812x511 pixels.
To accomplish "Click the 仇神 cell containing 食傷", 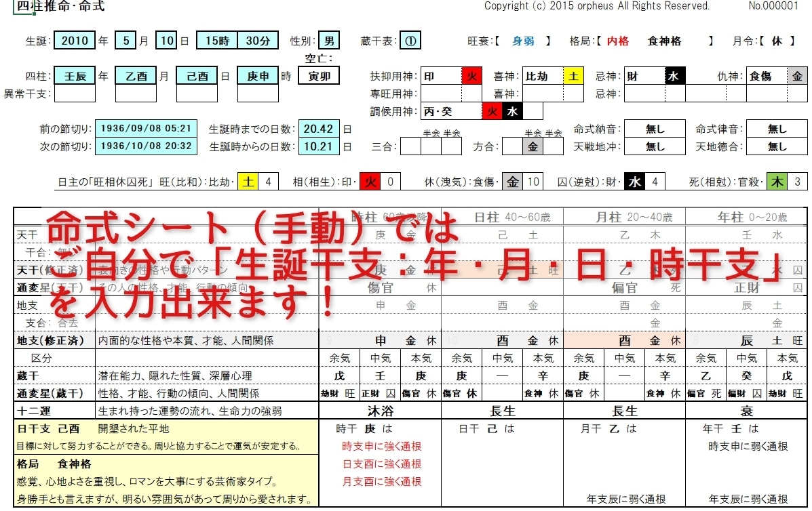I will tap(767, 76).
